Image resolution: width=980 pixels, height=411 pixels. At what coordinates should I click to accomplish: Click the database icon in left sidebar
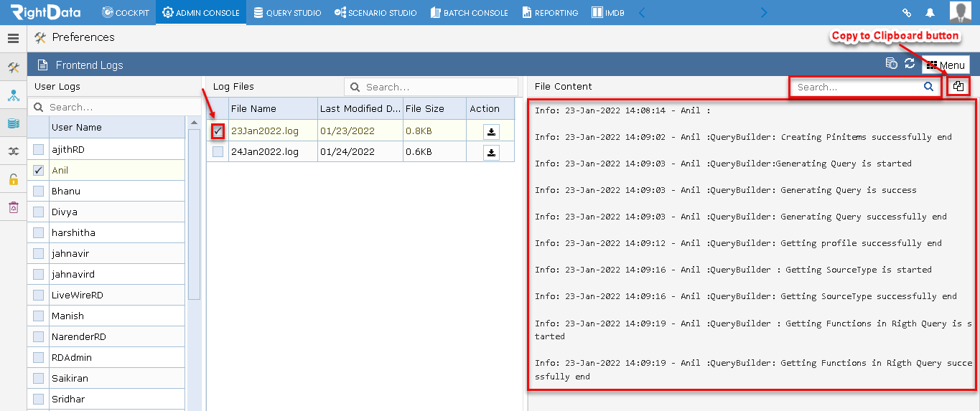[13, 123]
